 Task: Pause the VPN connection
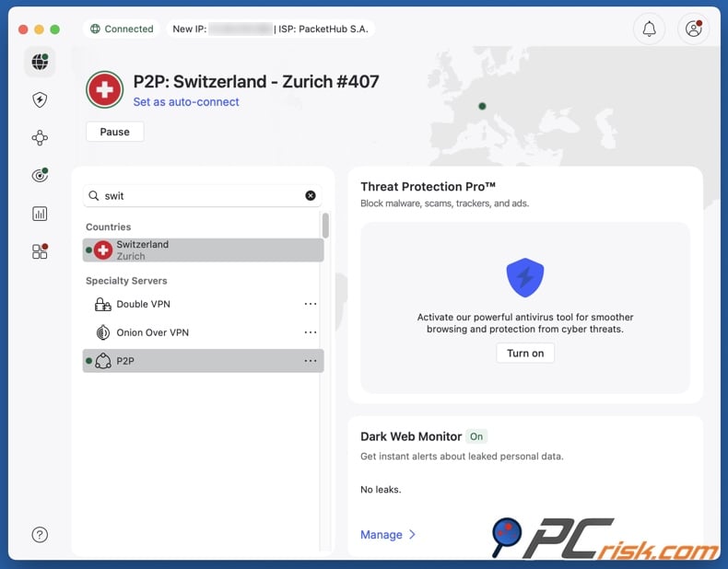click(114, 132)
